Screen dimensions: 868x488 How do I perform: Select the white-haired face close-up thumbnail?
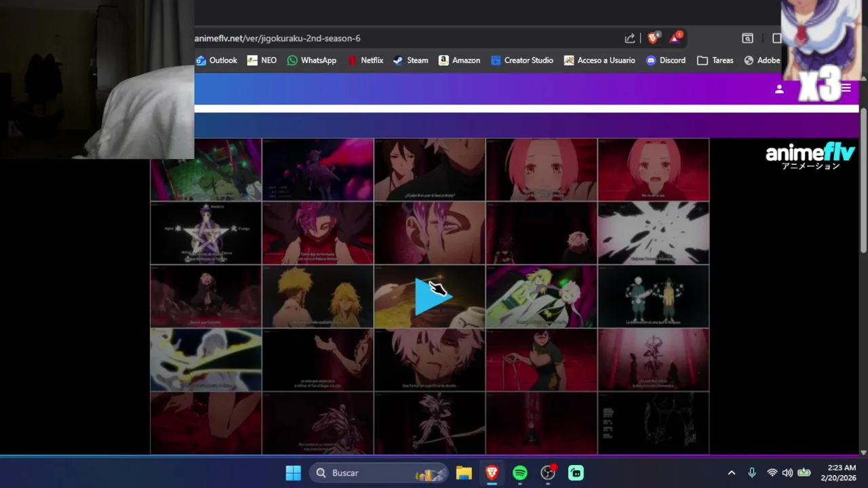[x=429, y=360]
